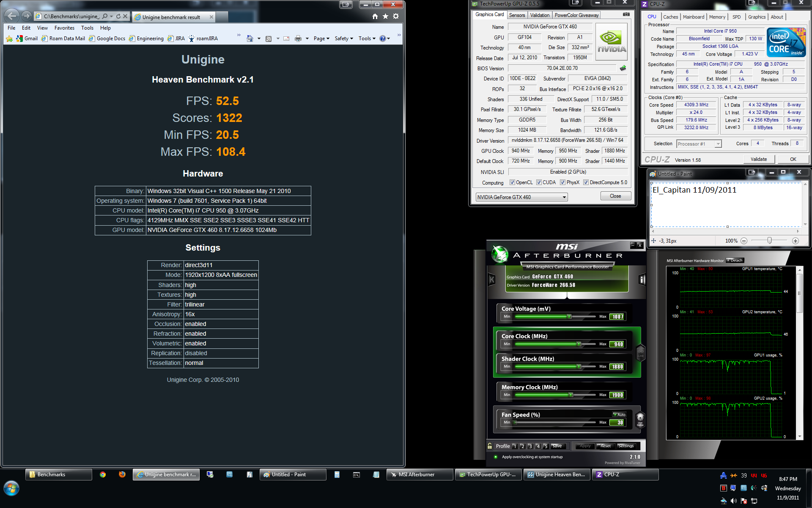Click the OK button in CPU-Z
Screen dimensions: 812x508
793,159
